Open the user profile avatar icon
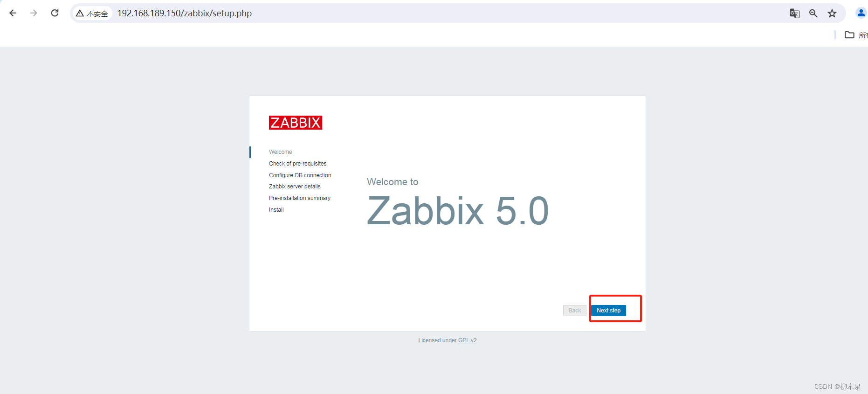The image size is (868, 394). coord(861,13)
